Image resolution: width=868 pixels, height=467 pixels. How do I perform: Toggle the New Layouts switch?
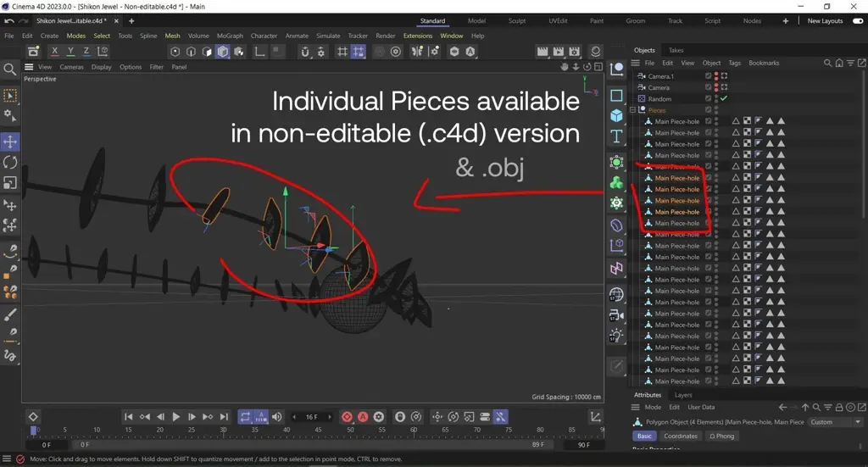click(x=858, y=21)
